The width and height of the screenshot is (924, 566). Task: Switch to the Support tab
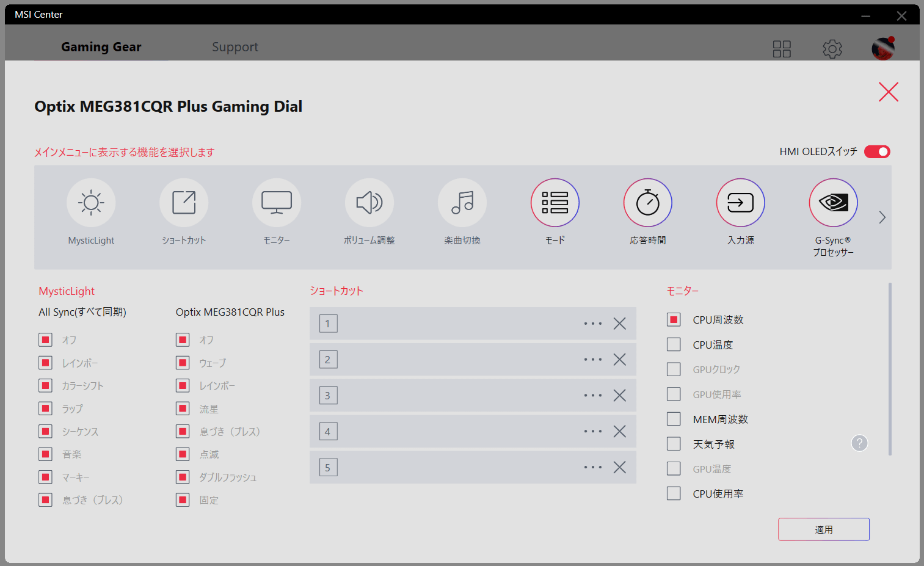(x=235, y=47)
